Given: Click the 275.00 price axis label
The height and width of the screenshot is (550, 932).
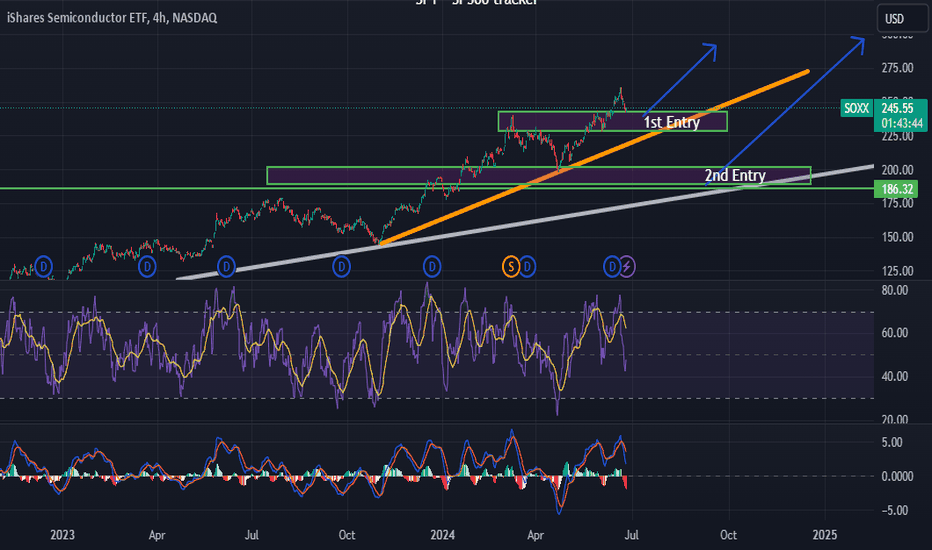Looking at the screenshot, I should [897, 68].
